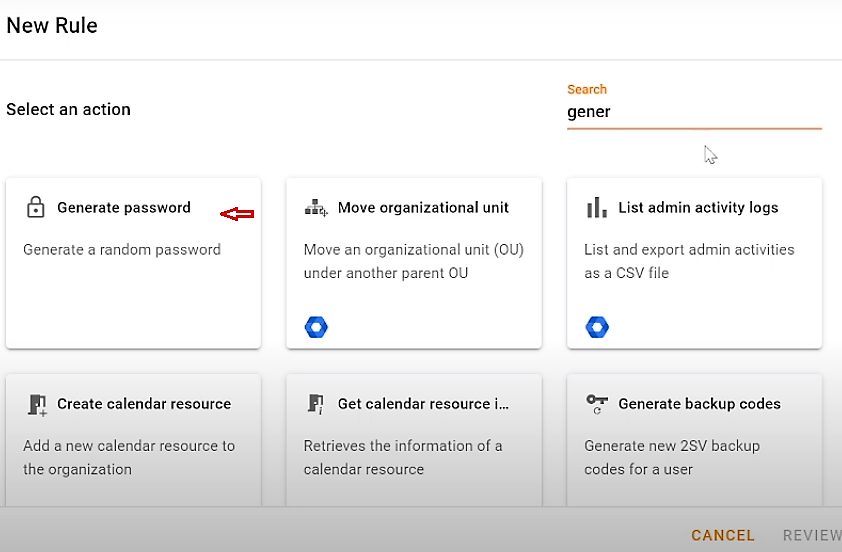The height and width of the screenshot is (552, 842).
Task: Select the Create calendar resource title
Action: (x=144, y=404)
